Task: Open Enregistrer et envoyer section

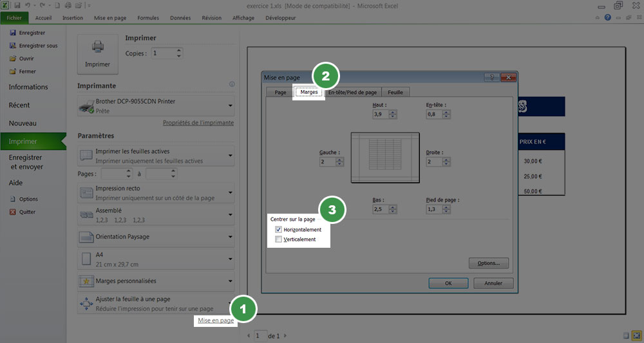Action: pyautogui.click(x=26, y=162)
